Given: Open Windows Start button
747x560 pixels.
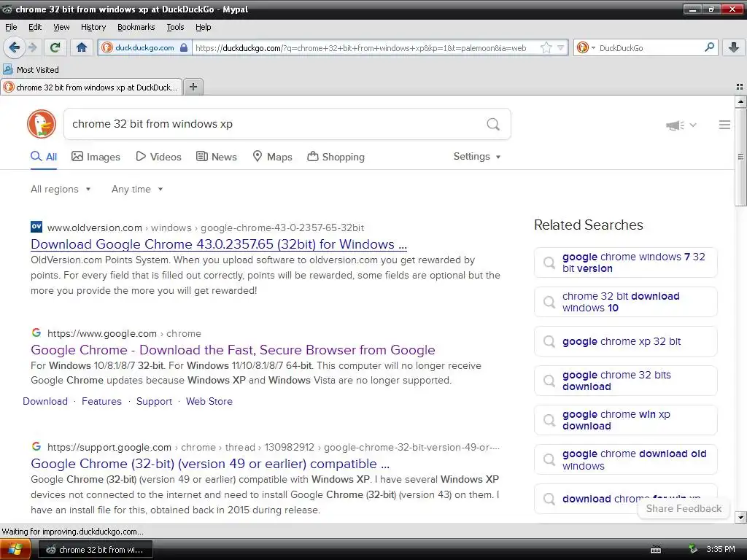Looking at the screenshot, I should 15,550.
